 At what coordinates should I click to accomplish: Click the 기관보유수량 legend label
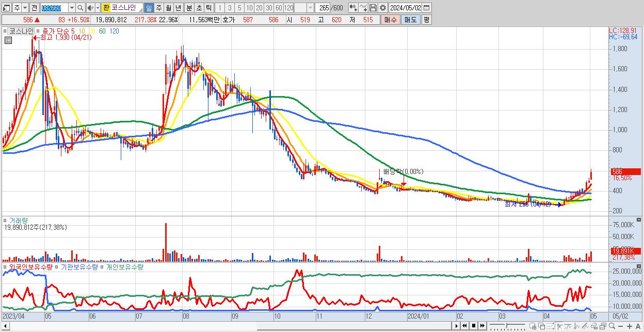pyautogui.click(x=79, y=267)
